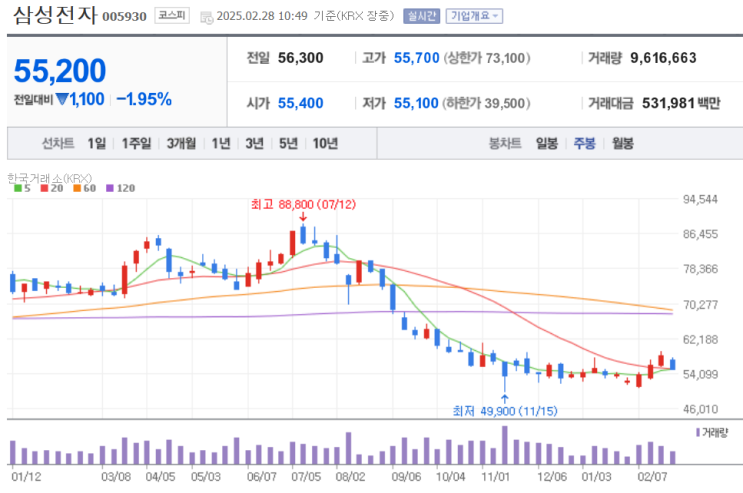This screenshot has height=493, width=743.
Task: Click the 상한가 73,100 text
Action: click(x=487, y=58)
